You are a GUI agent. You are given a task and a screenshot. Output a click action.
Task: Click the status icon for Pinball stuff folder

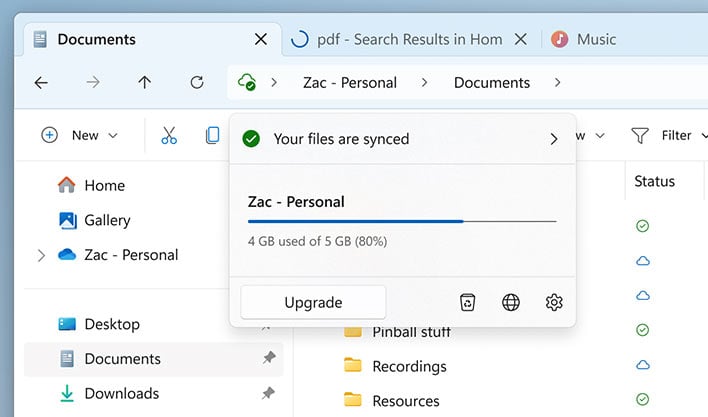(x=643, y=330)
